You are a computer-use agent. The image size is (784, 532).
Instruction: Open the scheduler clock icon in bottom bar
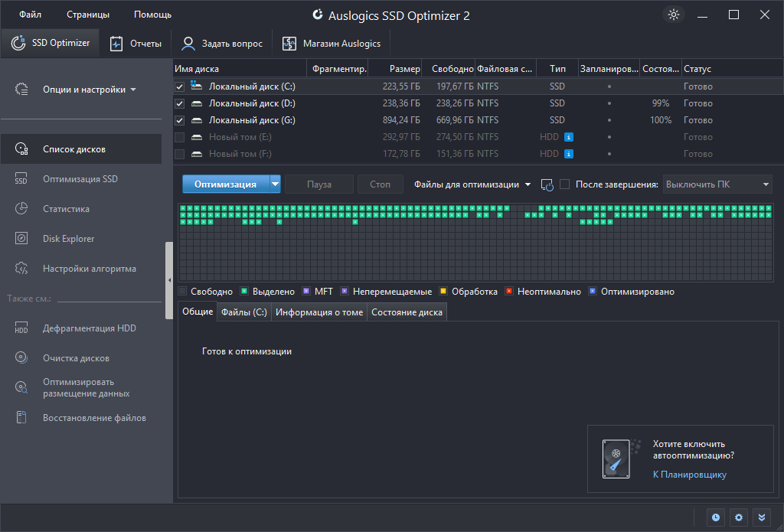click(x=715, y=517)
